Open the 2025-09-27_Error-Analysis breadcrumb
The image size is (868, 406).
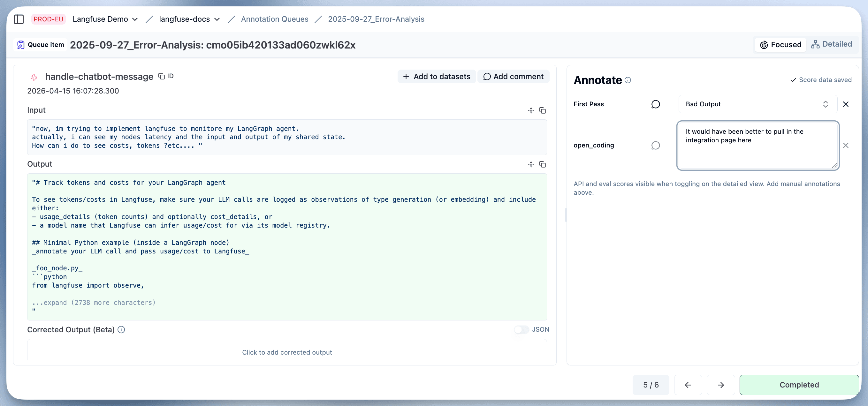(376, 19)
